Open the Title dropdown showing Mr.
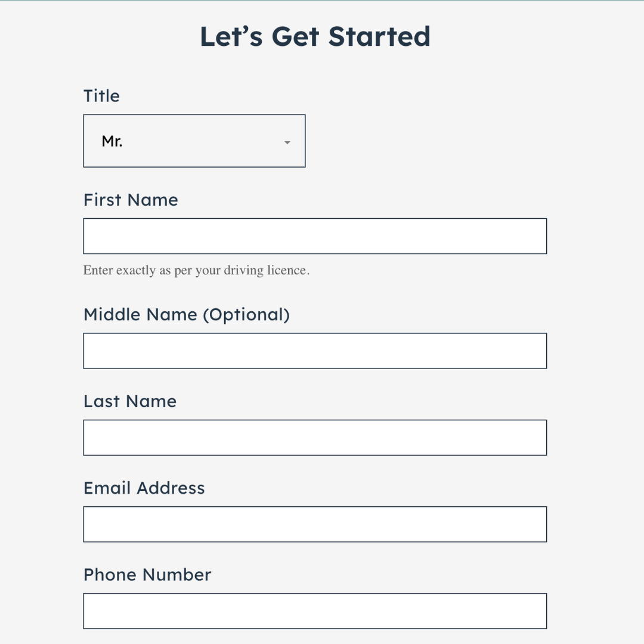644x644 pixels. (x=194, y=141)
